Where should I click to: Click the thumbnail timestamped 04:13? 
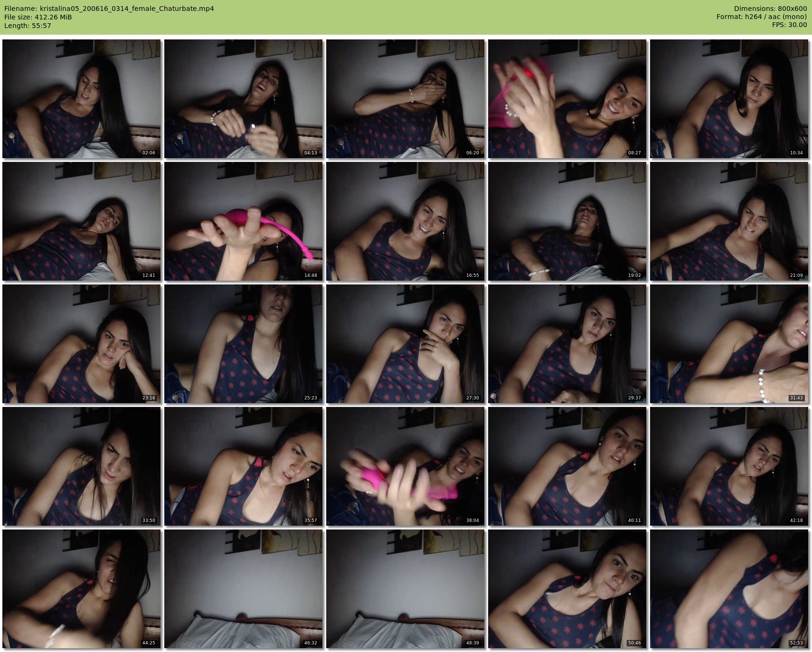click(x=244, y=99)
